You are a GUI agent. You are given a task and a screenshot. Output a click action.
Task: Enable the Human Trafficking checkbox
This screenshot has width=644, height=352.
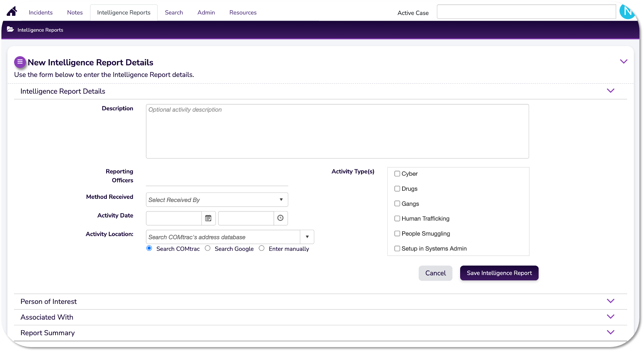tap(397, 219)
